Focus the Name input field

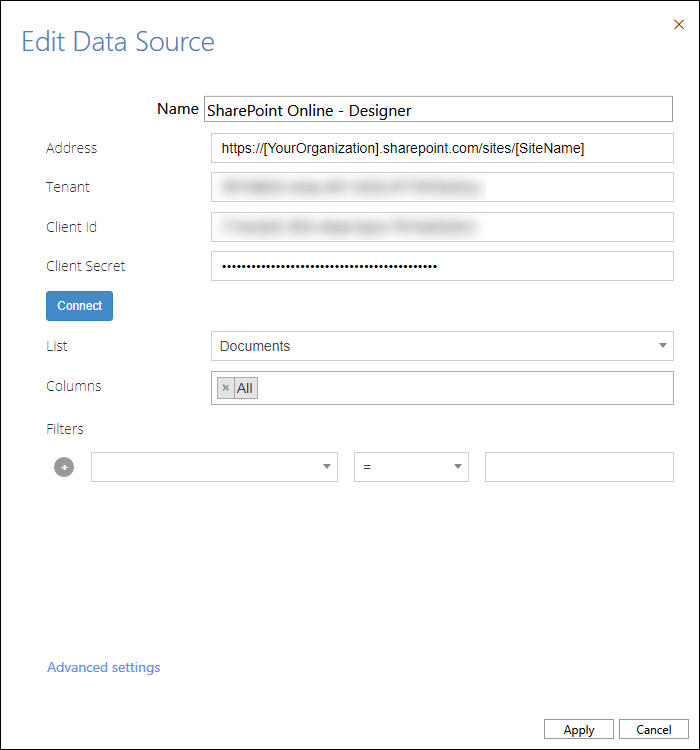coord(438,110)
